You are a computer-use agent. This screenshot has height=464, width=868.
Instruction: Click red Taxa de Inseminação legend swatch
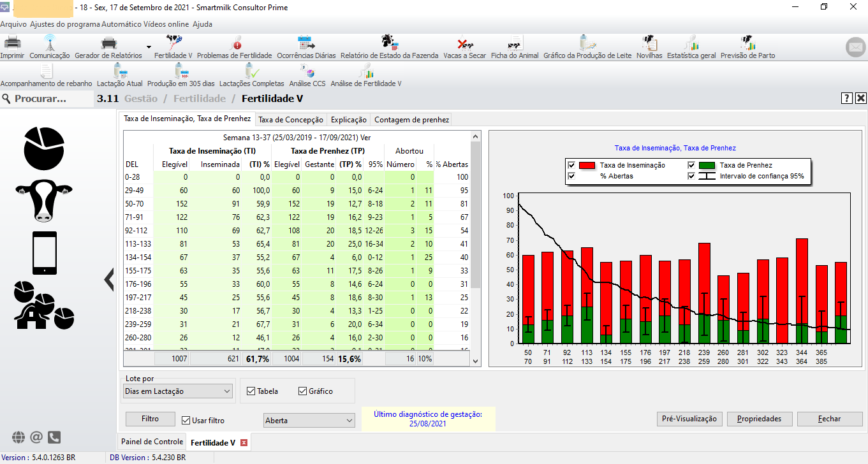click(587, 165)
